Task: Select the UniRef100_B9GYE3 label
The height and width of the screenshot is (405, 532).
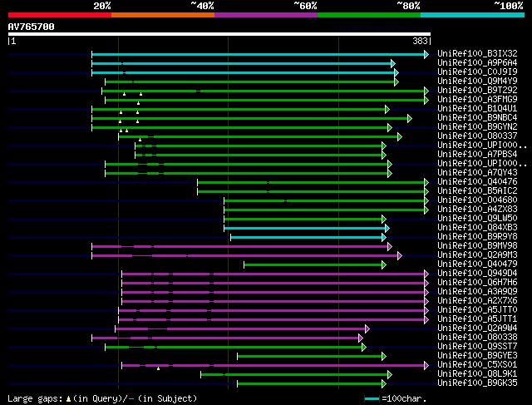Action: (x=477, y=356)
